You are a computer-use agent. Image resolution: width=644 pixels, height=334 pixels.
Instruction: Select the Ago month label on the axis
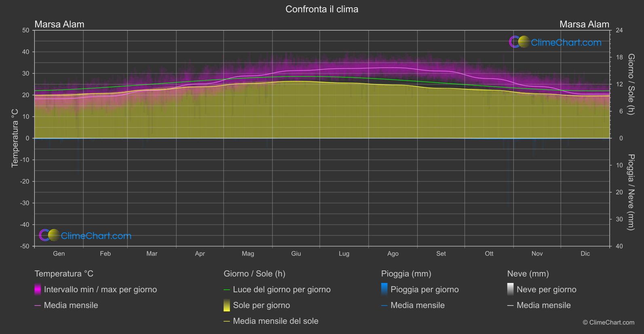pyautogui.click(x=393, y=253)
